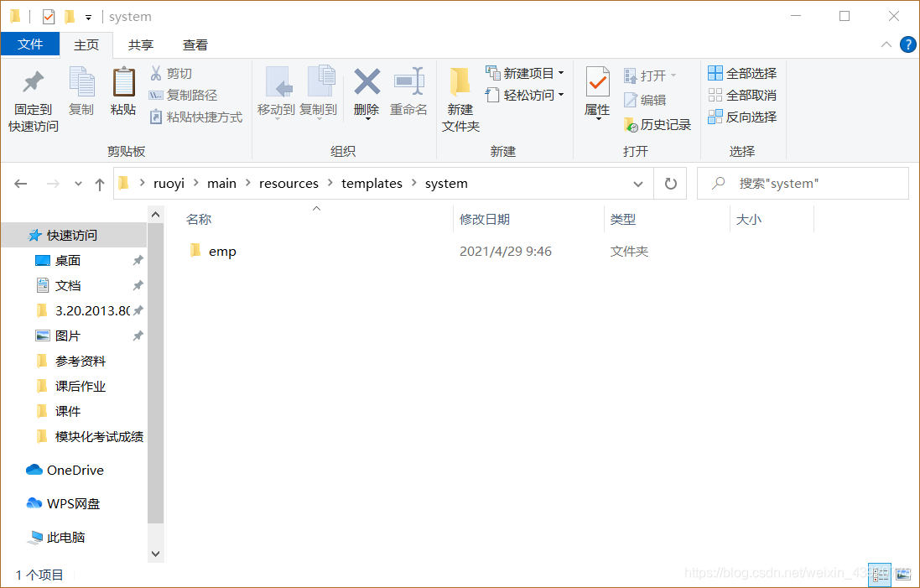This screenshot has width=920, height=588.
Task: Expand recent locations chevron near navigation arrows
Action: coord(78,184)
